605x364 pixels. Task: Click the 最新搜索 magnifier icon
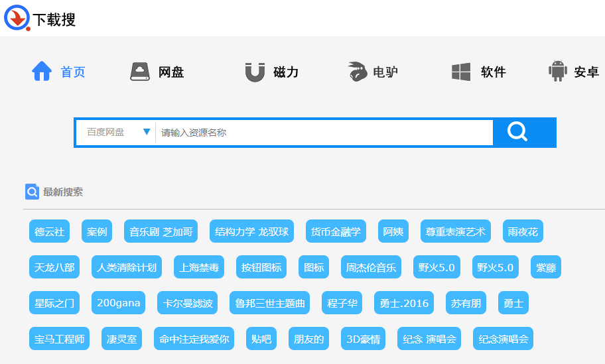coord(33,192)
